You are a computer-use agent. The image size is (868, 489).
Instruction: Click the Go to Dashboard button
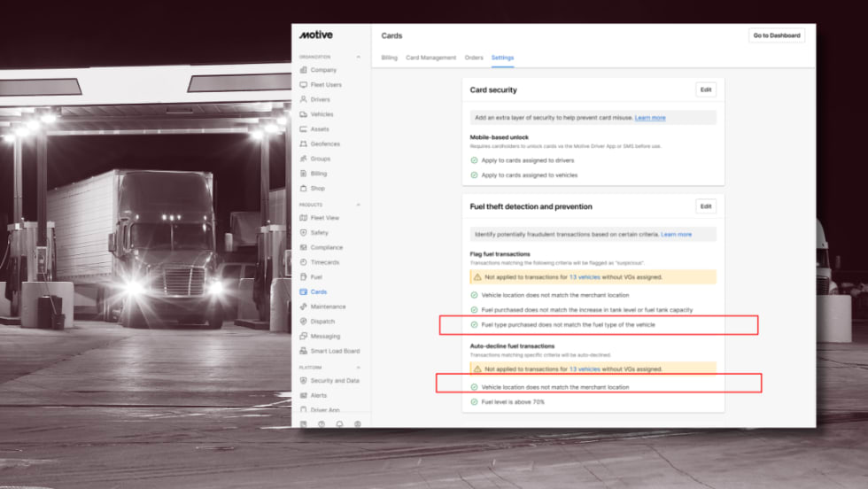coord(776,35)
